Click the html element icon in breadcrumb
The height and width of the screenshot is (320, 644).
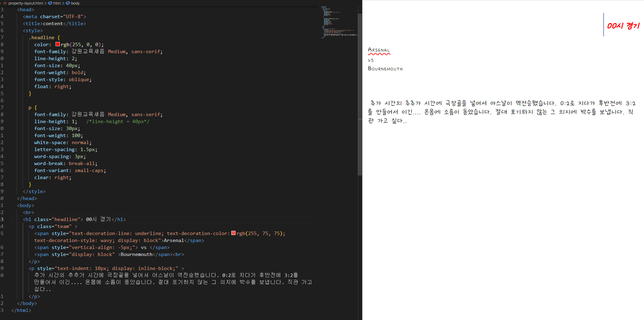[x=50, y=3]
